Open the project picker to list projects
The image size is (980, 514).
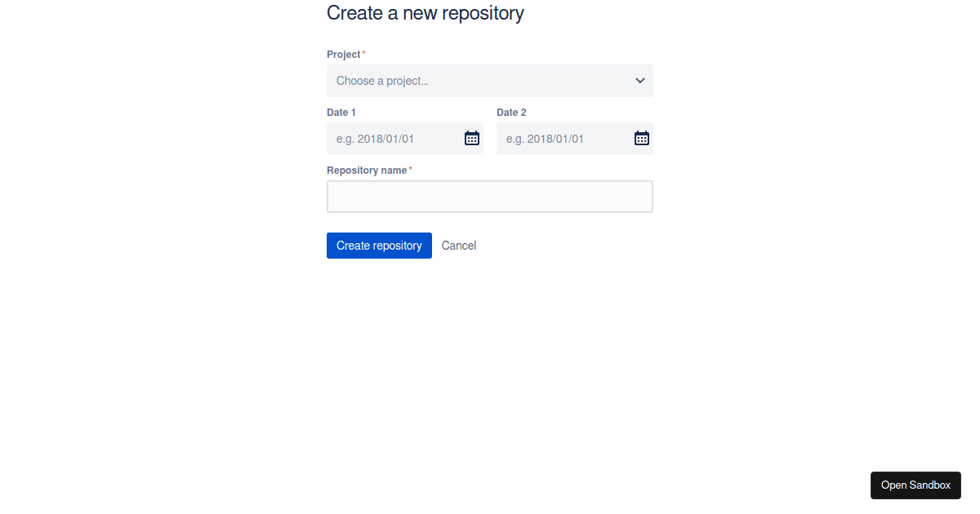click(490, 80)
